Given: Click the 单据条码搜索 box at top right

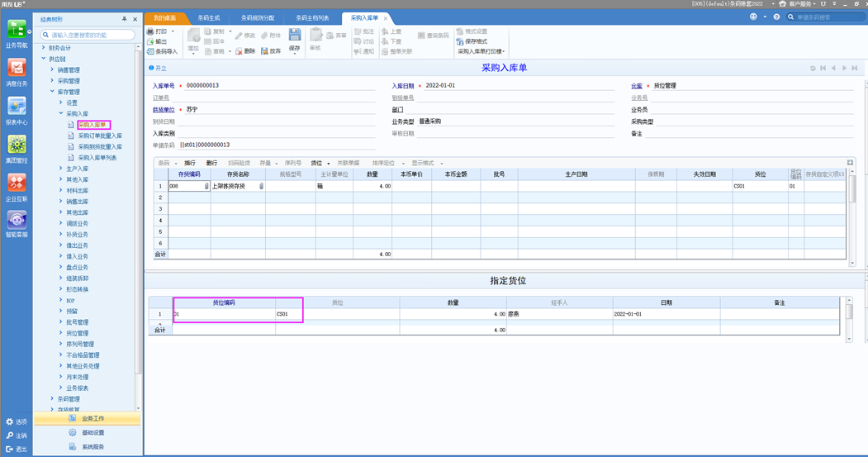Looking at the screenshot, I should coord(826,17).
